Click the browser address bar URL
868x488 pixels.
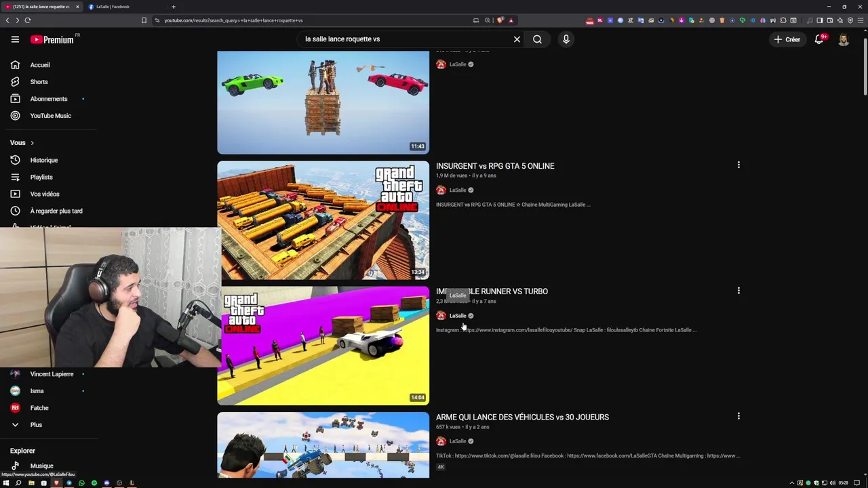click(233, 20)
